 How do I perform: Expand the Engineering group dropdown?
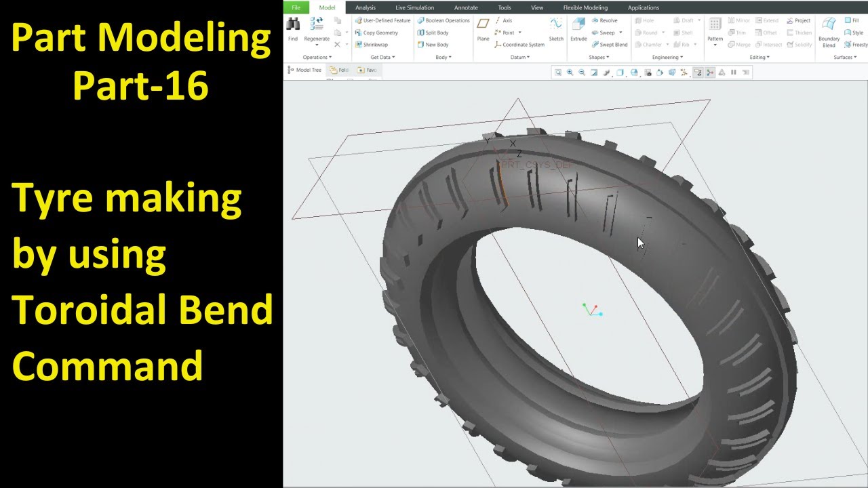coord(667,58)
